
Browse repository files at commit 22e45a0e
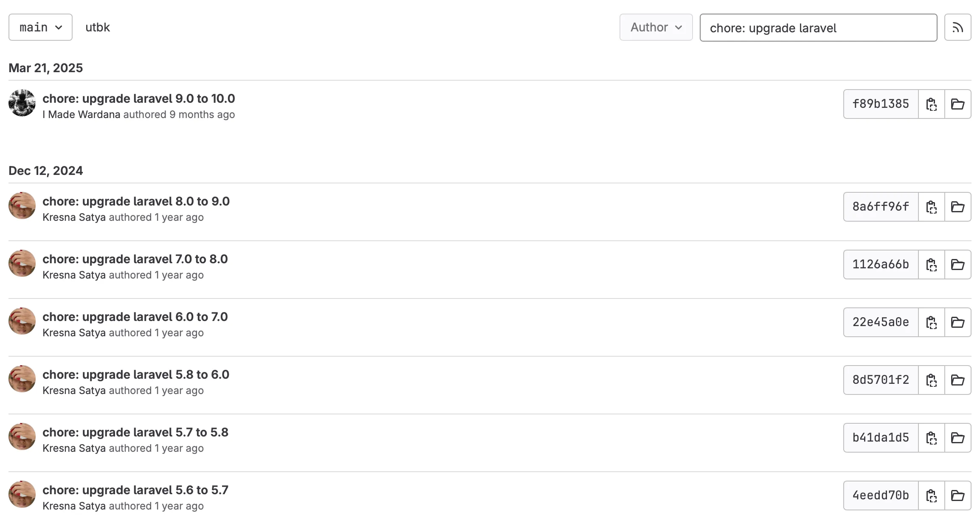coord(958,322)
